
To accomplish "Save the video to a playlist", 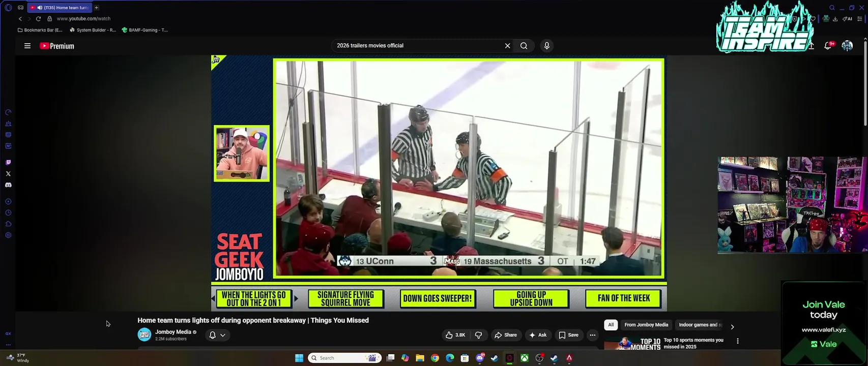I will 568,335.
